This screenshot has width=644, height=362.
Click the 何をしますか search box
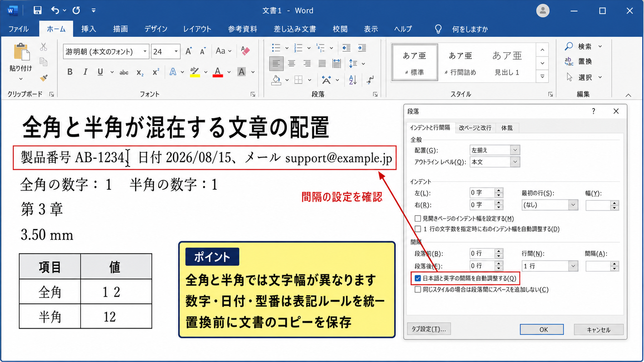470,29
